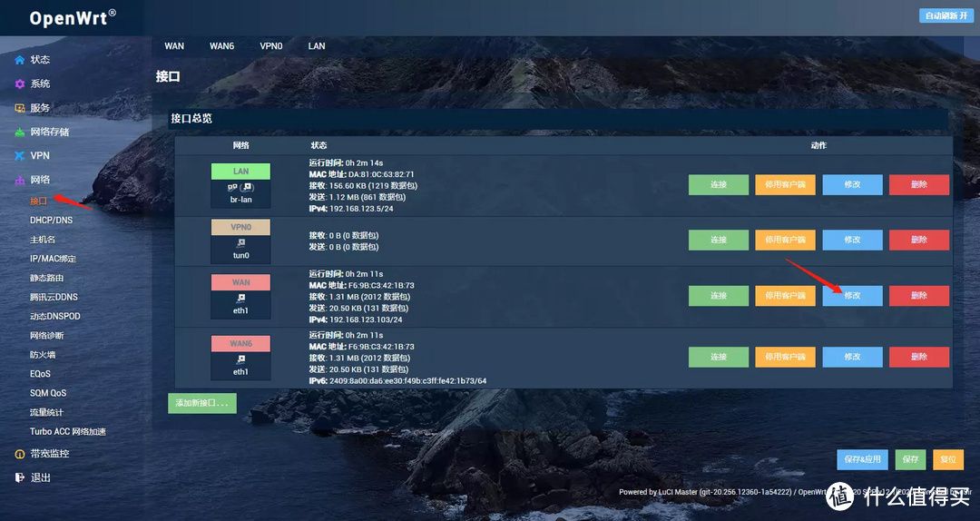Image resolution: width=980 pixels, height=521 pixels.
Task: Click the 带宽监控 icon
Action: [x=19, y=454]
